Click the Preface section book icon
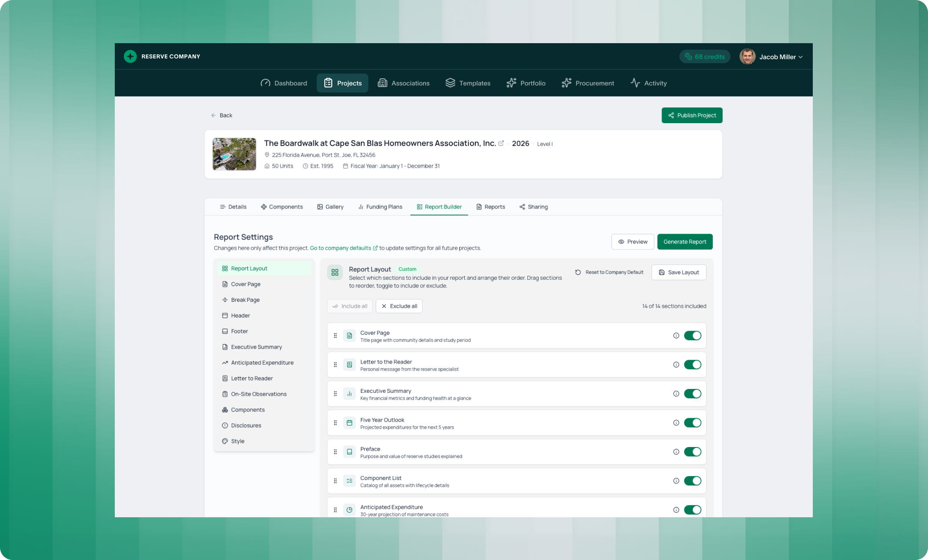 [349, 452]
